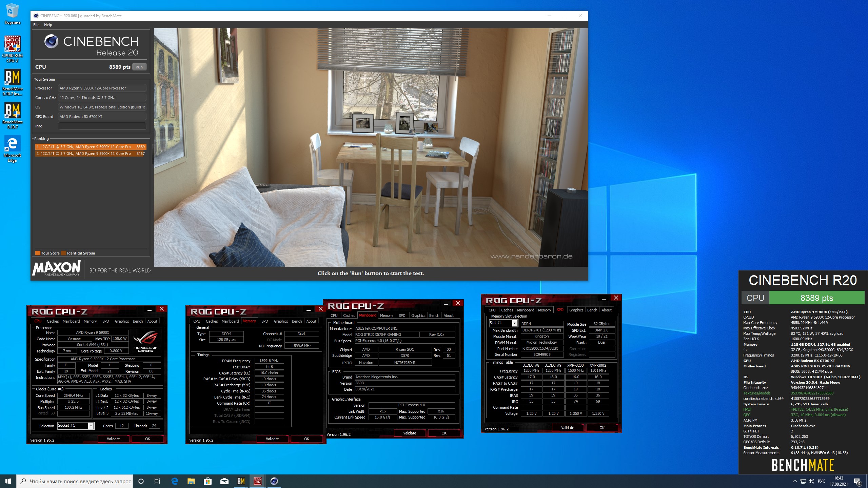
Task: Launch Edge from the taskbar
Action: pos(175,481)
